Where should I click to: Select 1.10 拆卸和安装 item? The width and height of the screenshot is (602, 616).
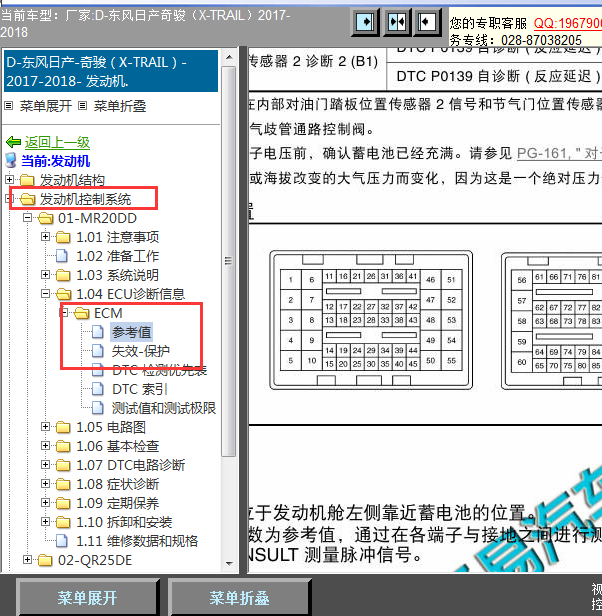tap(124, 522)
